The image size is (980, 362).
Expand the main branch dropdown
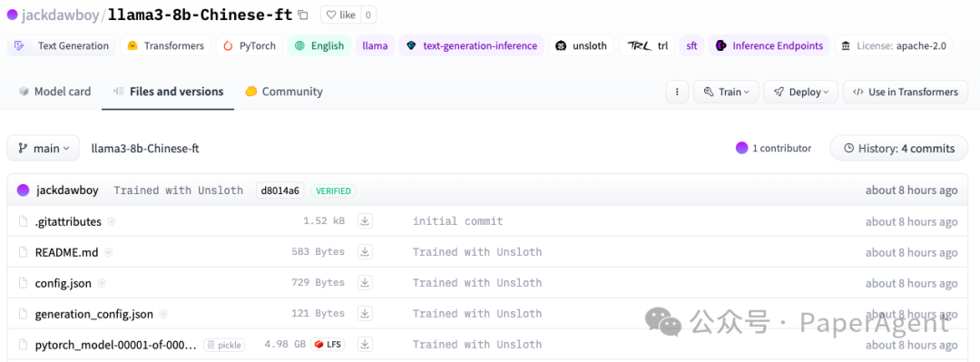pyautogui.click(x=44, y=148)
